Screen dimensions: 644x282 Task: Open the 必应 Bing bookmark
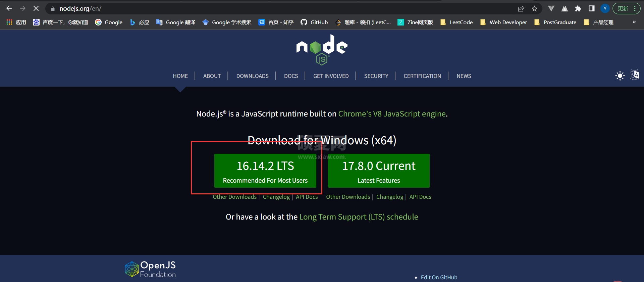click(x=139, y=22)
